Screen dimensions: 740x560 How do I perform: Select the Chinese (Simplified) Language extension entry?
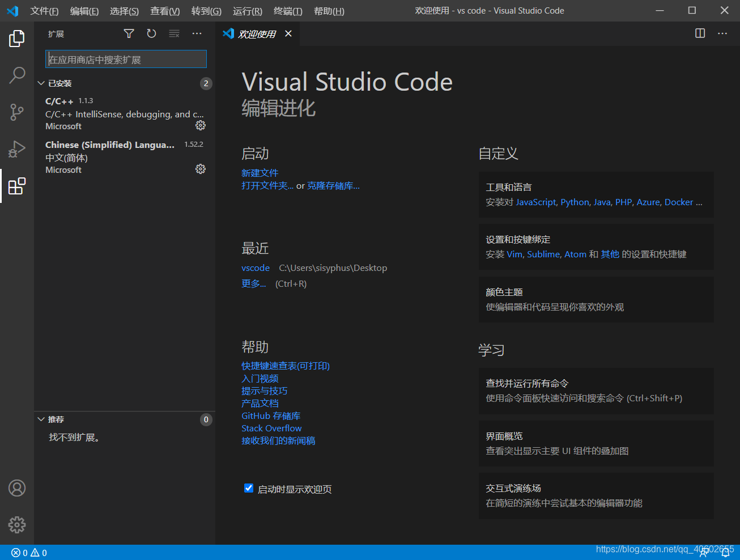[x=125, y=157]
